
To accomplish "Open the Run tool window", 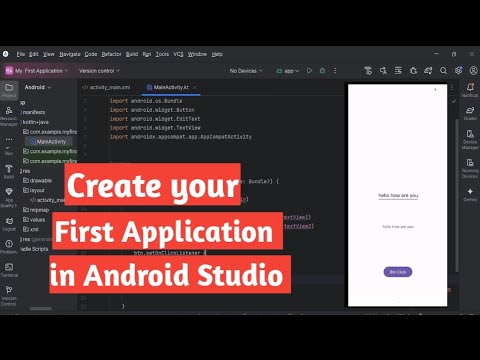I will 9,151.
